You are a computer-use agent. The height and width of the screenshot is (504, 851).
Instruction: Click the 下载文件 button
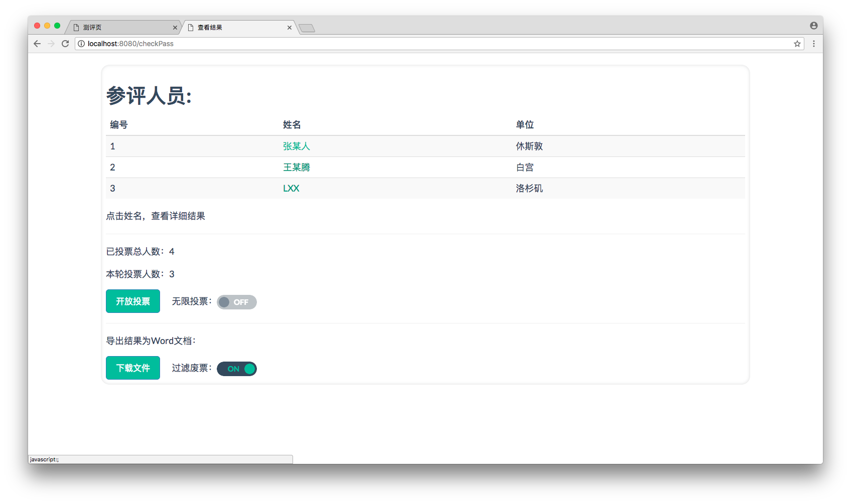click(133, 368)
